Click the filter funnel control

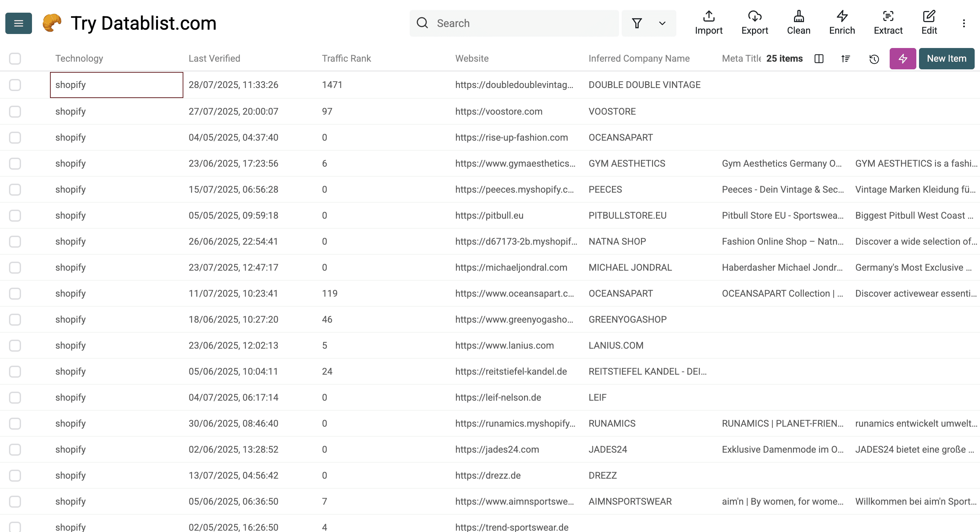click(637, 23)
